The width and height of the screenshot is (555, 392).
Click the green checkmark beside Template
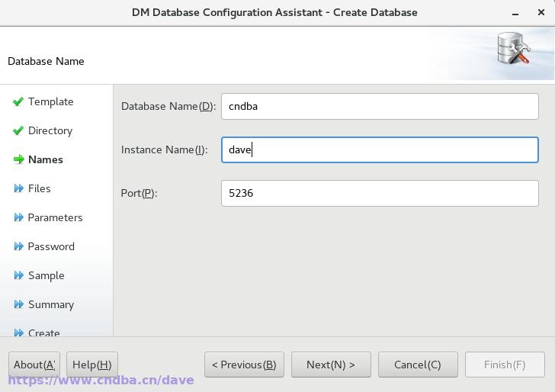tap(18, 101)
